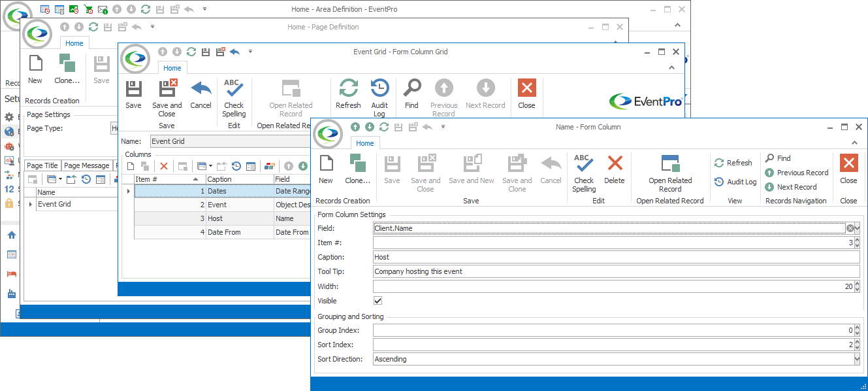Click New in the Page Definition window
Viewport: 868px width, 391px height.
point(35,69)
